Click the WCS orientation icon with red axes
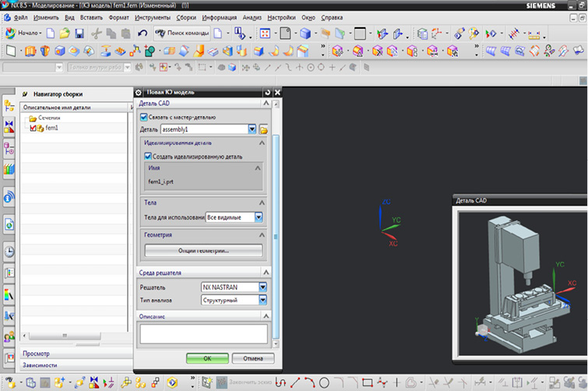This screenshot has height=391, width=588. click(436, 33)
